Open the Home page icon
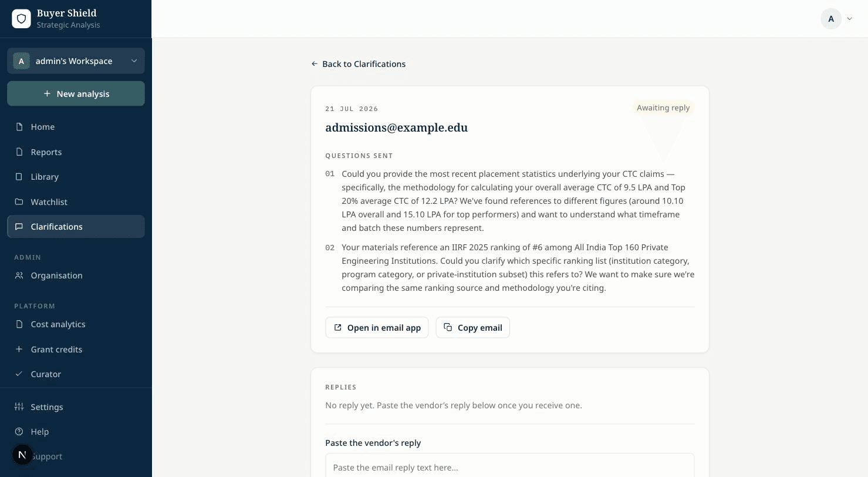This screenshot has width=868, height=477. click(19, 127)
